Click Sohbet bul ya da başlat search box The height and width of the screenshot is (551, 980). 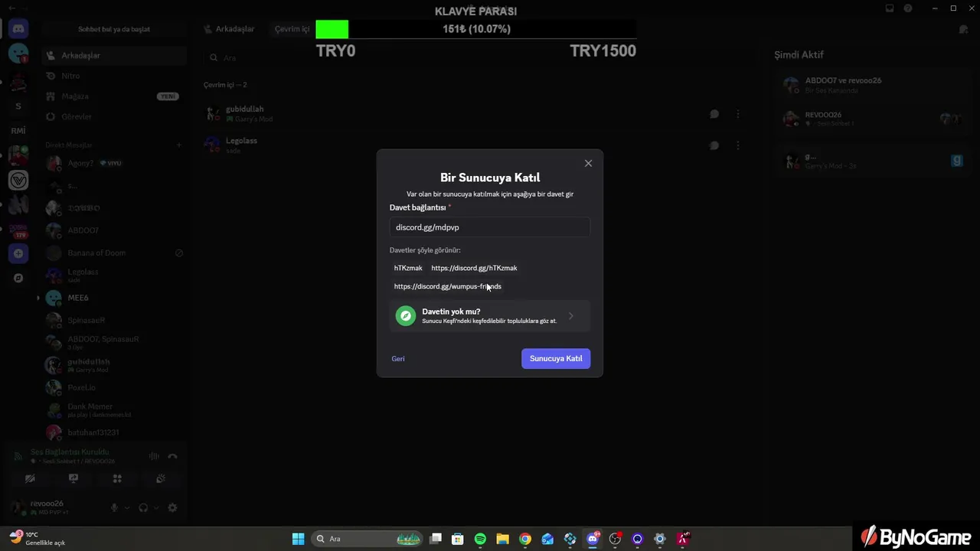pyautogui.click(x=114, y=29)
